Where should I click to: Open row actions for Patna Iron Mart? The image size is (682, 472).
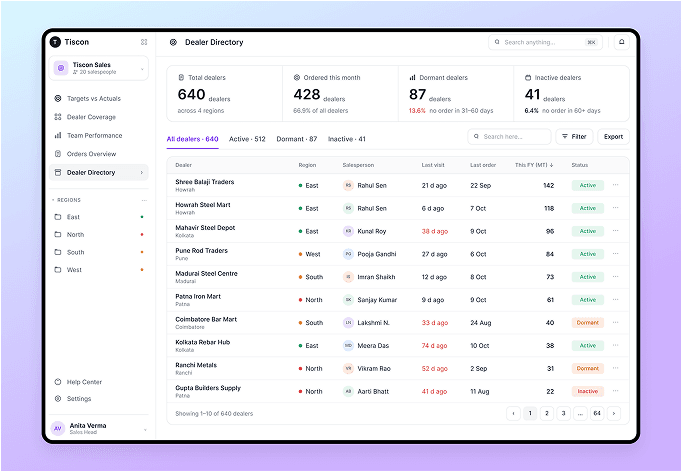[x=615, y=299]
